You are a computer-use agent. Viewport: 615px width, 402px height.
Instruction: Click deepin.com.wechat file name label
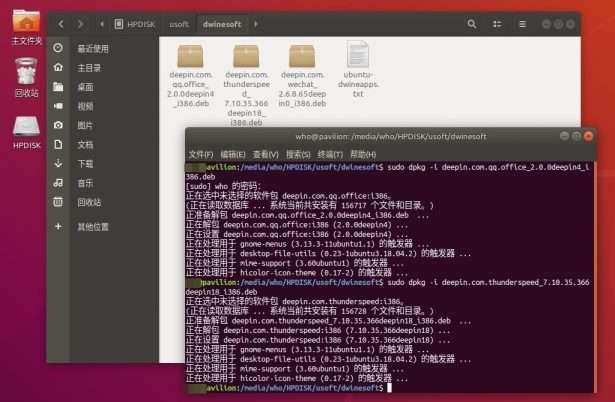302,89
